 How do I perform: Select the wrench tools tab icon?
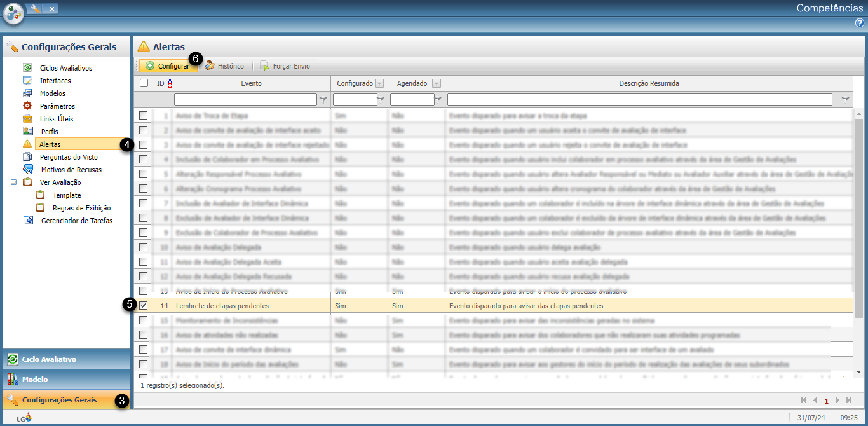click(x=35, y=8)
